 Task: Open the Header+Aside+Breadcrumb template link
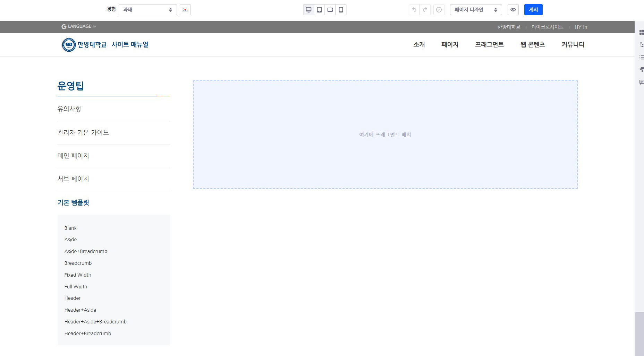click(x=95, y=322)
